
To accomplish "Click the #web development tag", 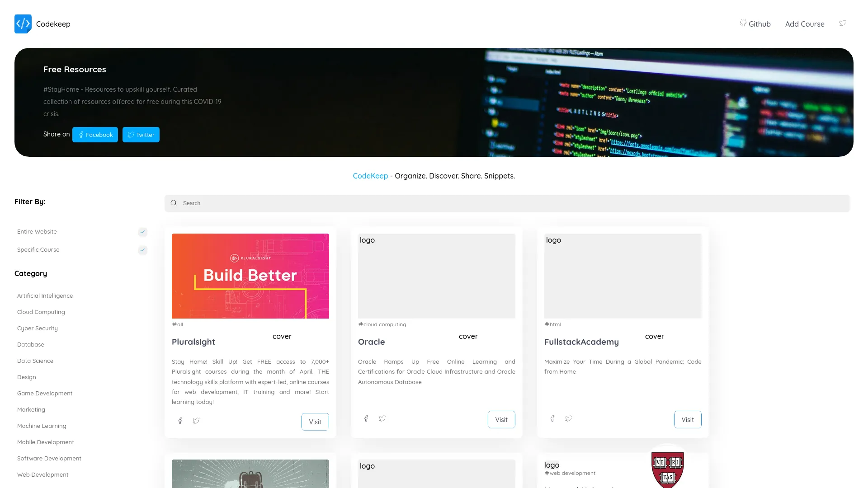I will pyautogui.click(x=570, y=473).
